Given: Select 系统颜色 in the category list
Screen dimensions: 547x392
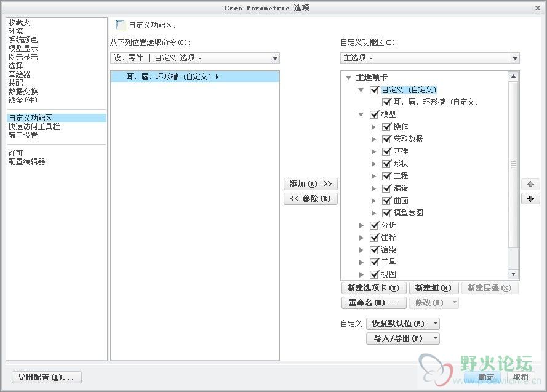Looking at the screenshot, I should coord(23,40).
